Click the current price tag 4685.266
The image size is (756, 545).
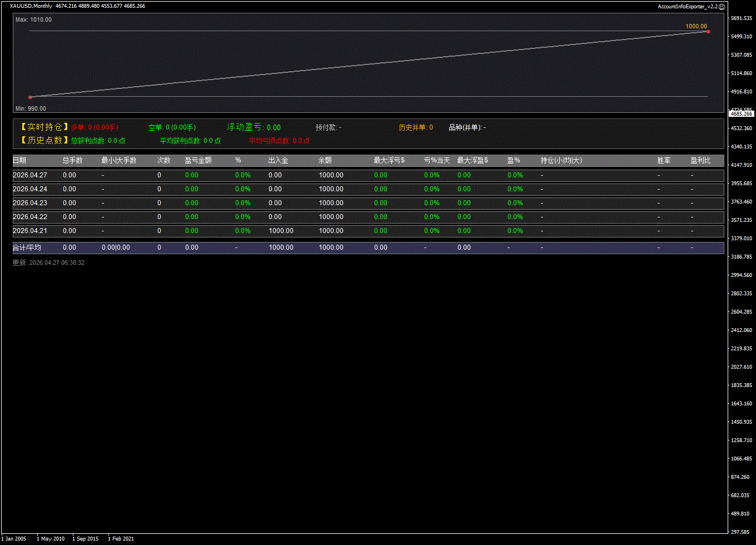point(741,114)
